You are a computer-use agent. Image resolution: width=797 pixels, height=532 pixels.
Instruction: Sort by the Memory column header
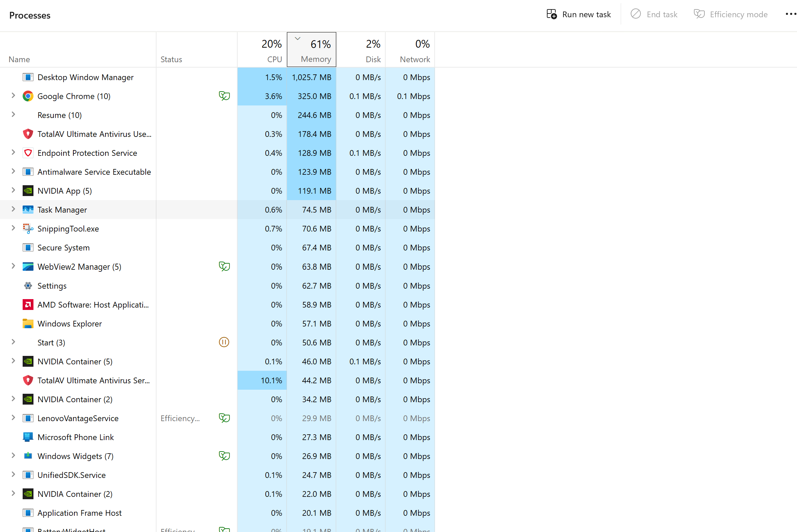click(312, 50)
